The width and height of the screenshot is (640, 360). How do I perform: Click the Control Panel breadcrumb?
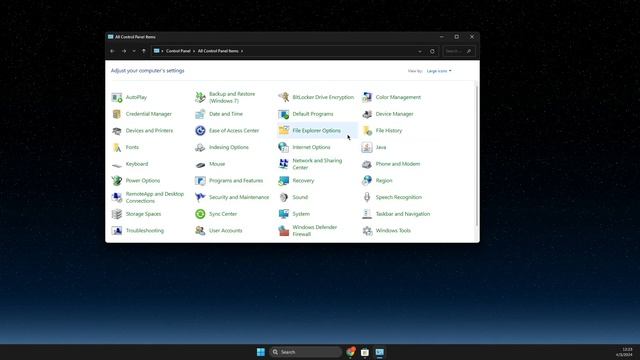(178, 51)
